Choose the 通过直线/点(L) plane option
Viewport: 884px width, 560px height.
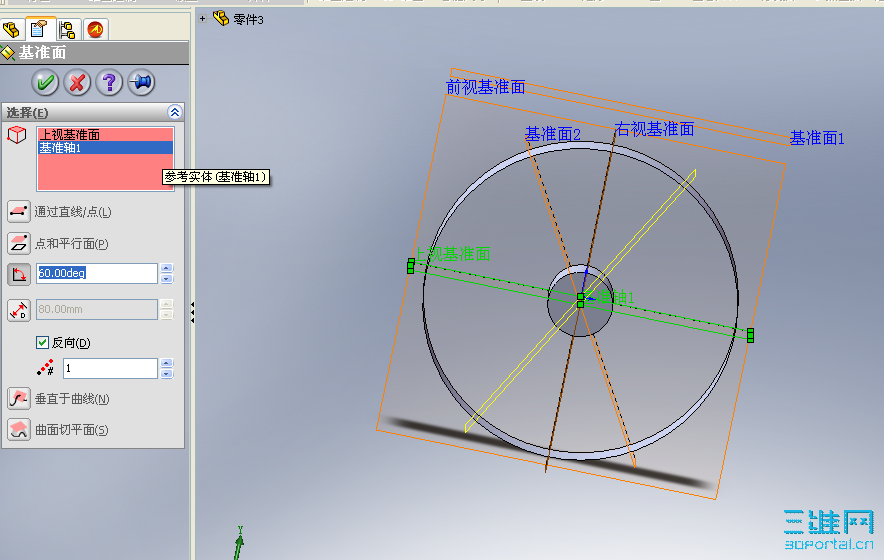coord(19,212)
